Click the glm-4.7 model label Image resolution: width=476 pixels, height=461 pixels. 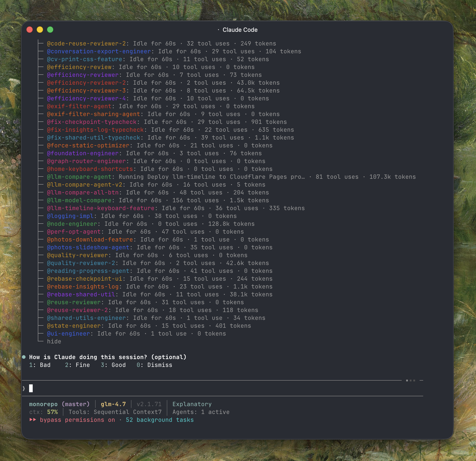[113, 404]
